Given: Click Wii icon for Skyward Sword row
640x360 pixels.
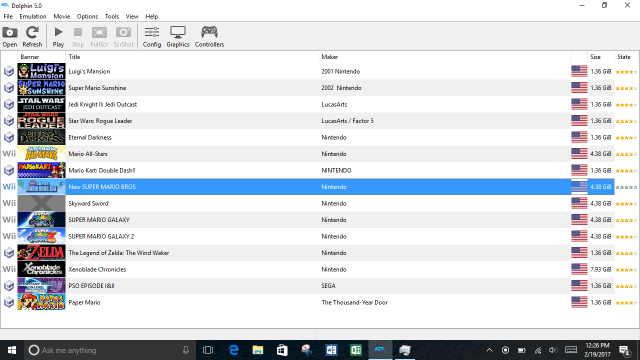Looking at the screenshot, I should point(9,203).
